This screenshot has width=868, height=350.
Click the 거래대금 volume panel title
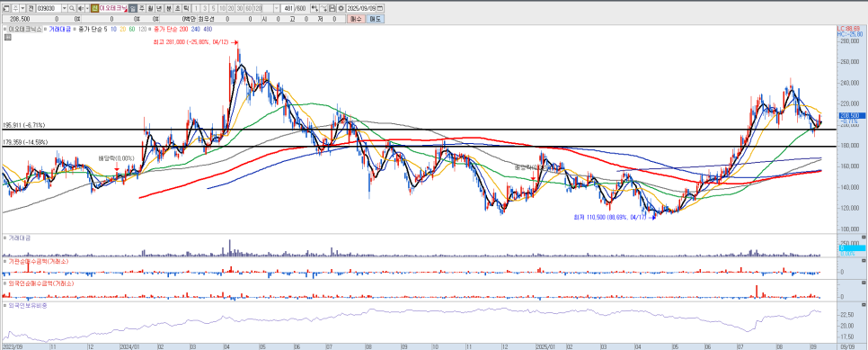click(19, 238)
